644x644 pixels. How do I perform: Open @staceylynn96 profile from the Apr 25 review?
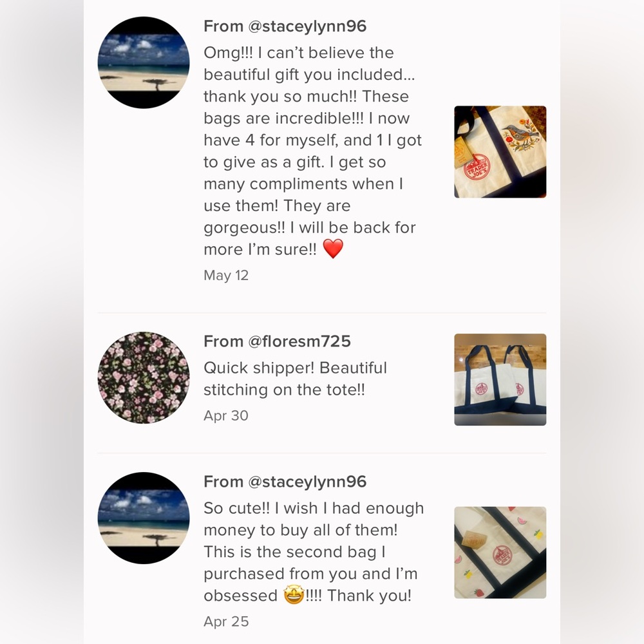pos(285,482)
